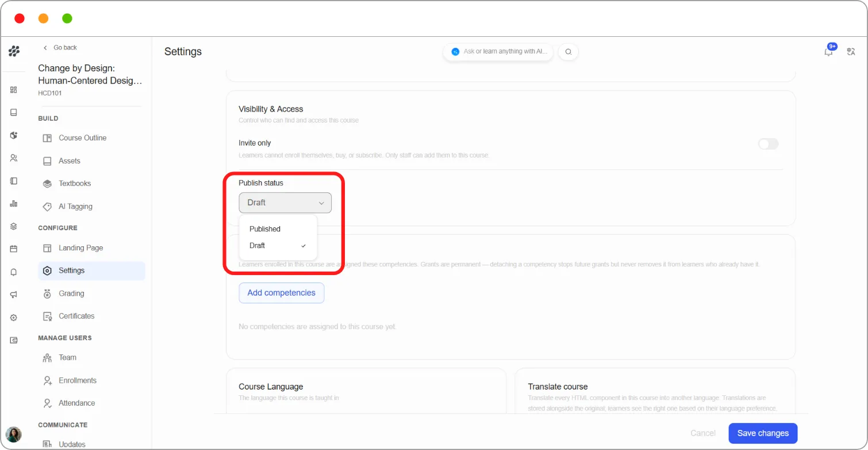This screenshot has width=868, height=450.
Task: Open the megaphone announcements rail icon
Action: tap(14, 295)
